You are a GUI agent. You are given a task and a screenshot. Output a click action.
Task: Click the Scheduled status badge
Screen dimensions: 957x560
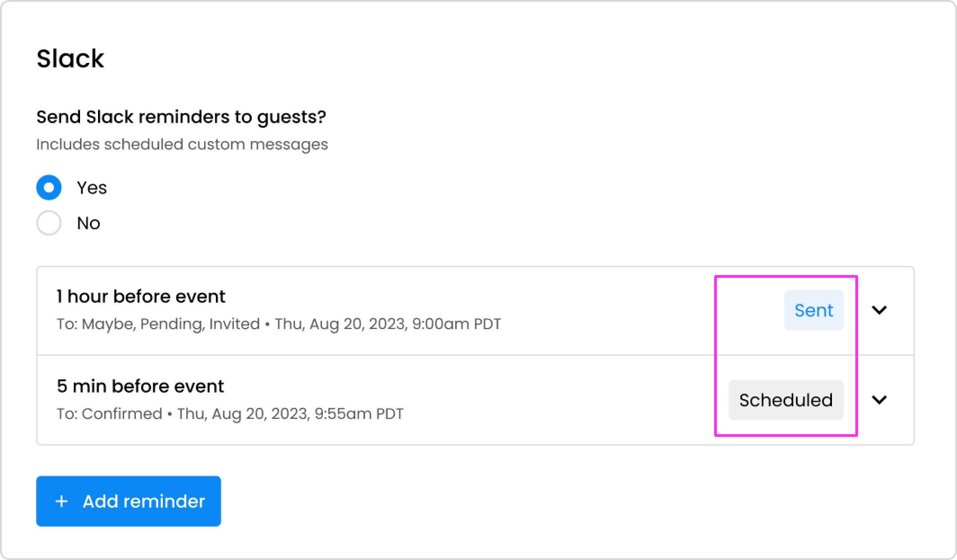[786, 399]
